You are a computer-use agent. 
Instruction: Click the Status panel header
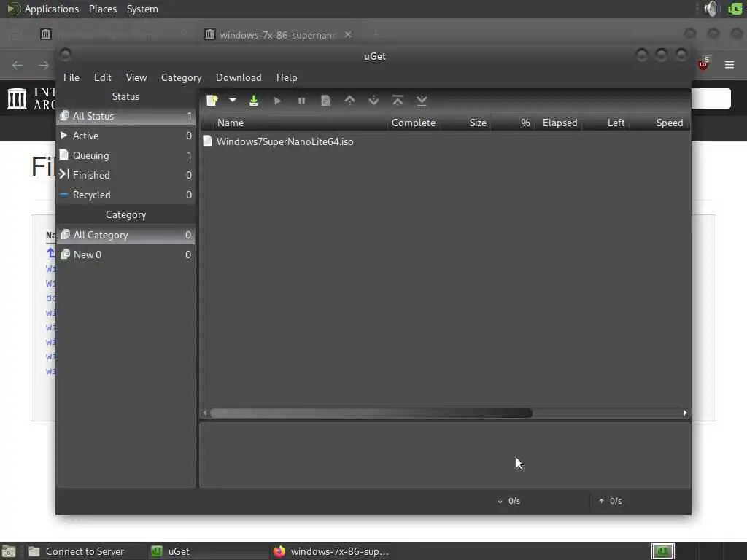click(x=125, y=97)
